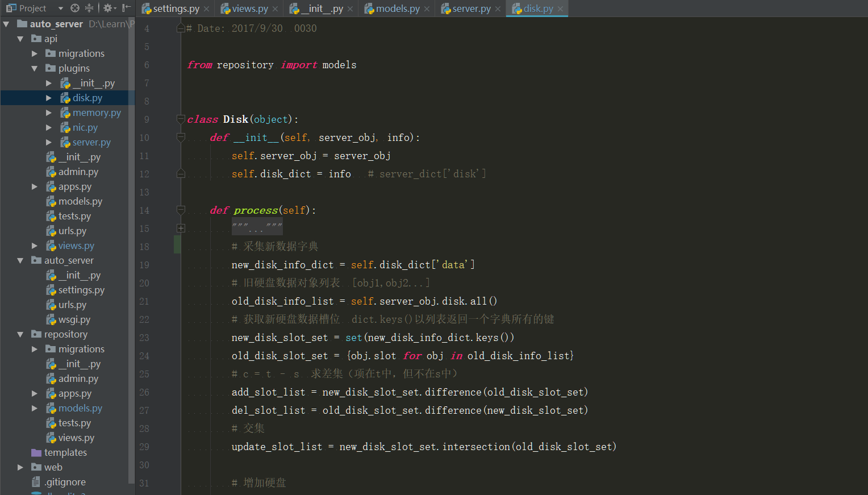The image size is (868, 495).
Task: Click the .gitignore file icon
Action: point(36,482)
